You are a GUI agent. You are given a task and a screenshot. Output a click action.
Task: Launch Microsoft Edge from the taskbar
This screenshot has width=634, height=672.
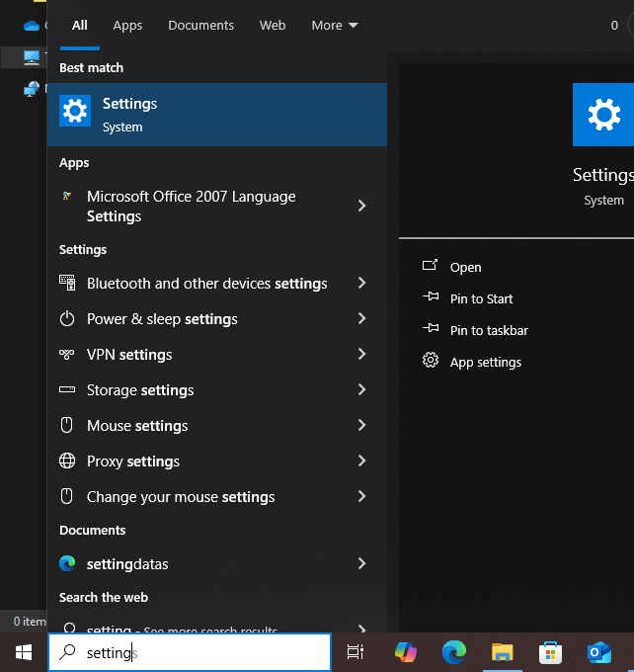454,652
